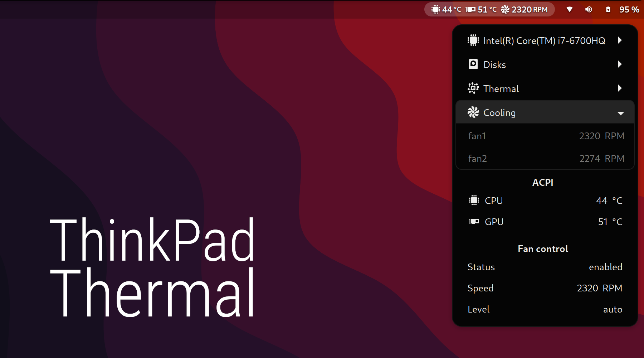Expand the Thermal submenu arrow

(x=620, y=88)
